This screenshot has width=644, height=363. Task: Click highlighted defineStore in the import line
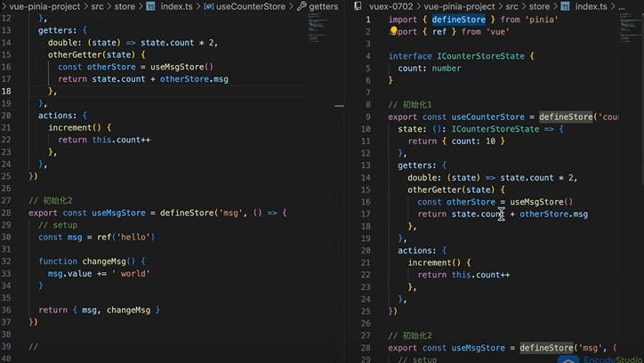tap(458, 20)
